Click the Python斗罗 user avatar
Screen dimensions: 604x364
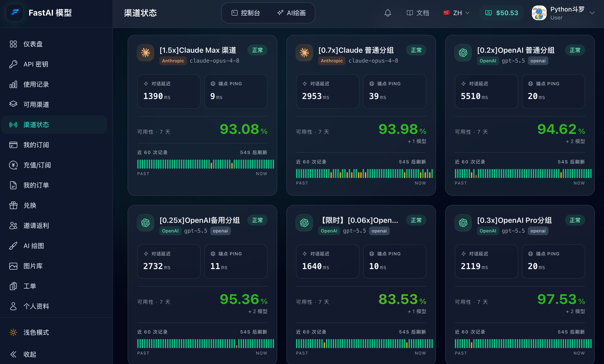539,13
